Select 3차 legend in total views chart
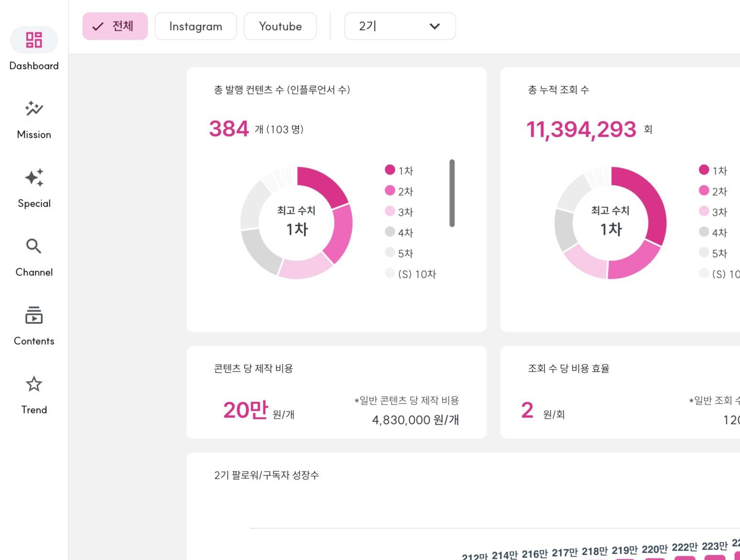 click(713, 212)
